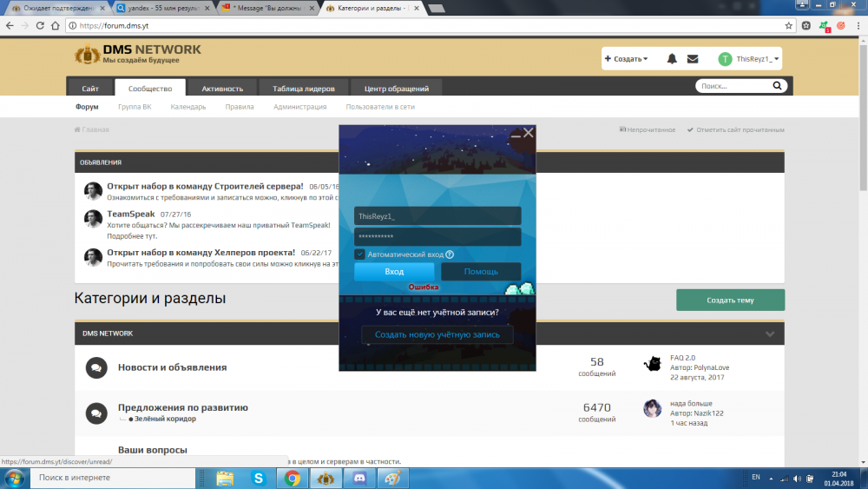Screen dimensions: 868x489
Task: Click the launcher password field
Action: [437, 236]
